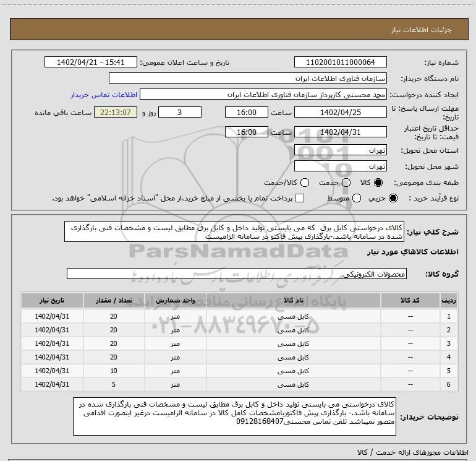This screenshot has height=461, width=476.
Task: Click the نام دستگاه خریدار field
Action: click(x=248, y=78)
